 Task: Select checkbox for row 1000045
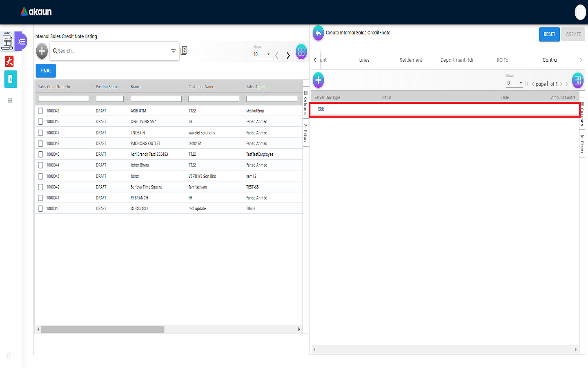40,155
